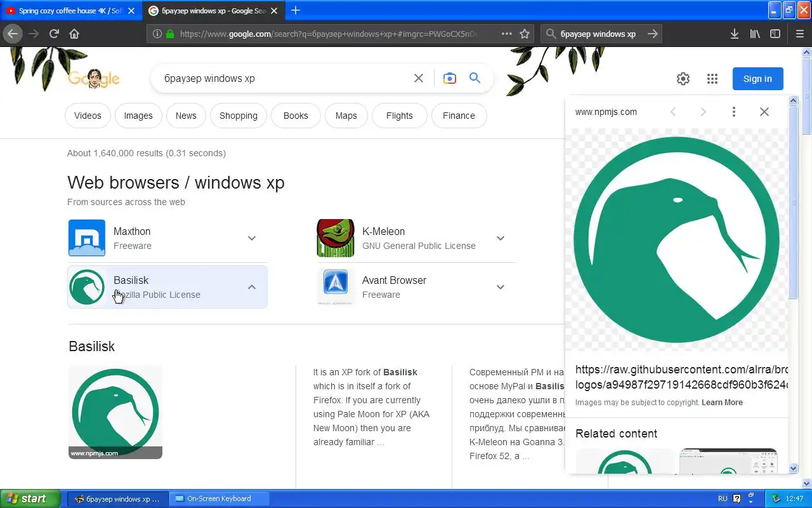Open second related content screenshot thumbnail

coord(728,460)
